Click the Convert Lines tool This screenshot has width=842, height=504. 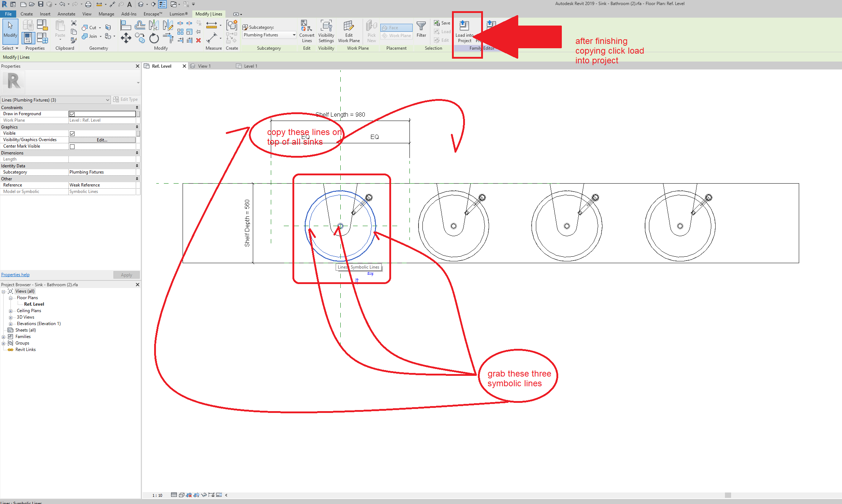pyautogui.click(x=306, y=32)
